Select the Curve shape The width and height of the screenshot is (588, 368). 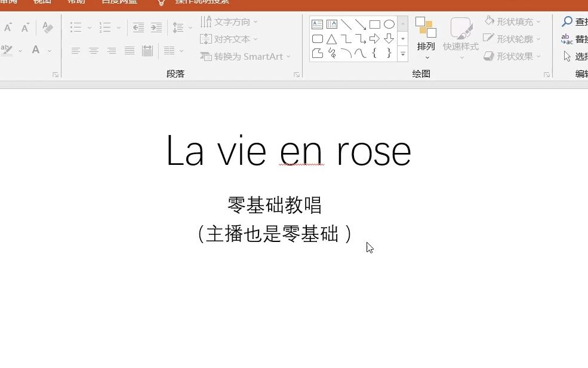[361, 53]
